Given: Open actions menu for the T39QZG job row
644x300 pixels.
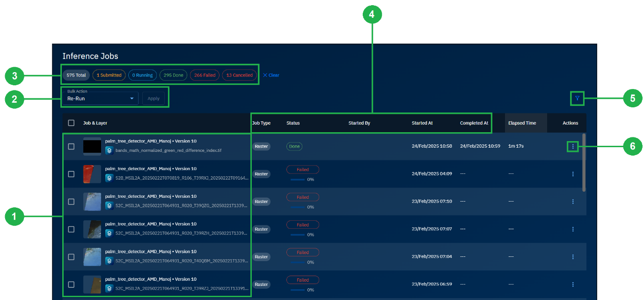Looking at the screenshot, I should click(x=573, y=202).
